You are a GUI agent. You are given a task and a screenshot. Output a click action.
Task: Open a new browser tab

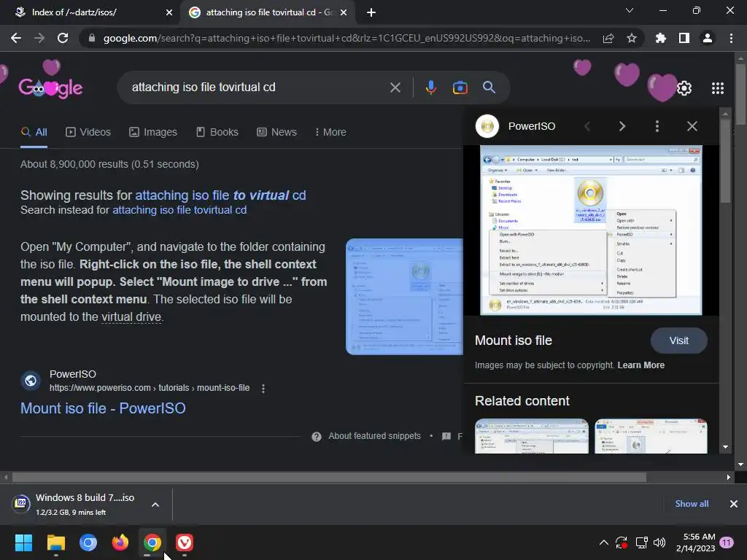371,12
